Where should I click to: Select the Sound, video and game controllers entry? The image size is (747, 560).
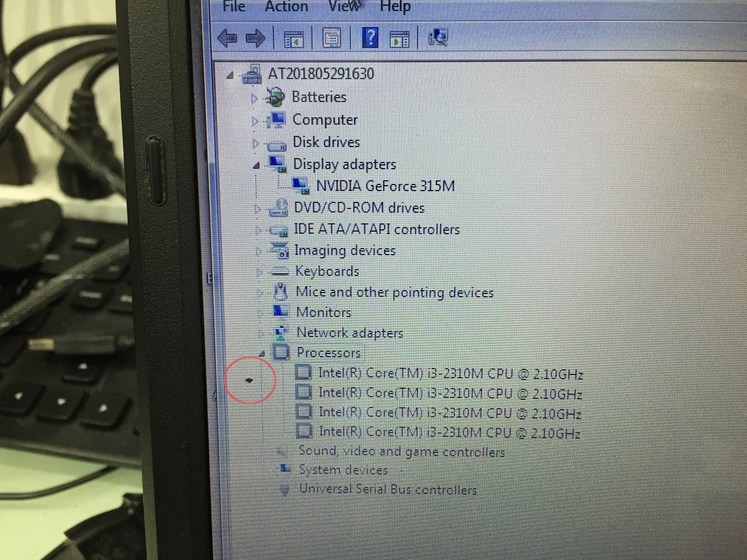click(401, 451)
